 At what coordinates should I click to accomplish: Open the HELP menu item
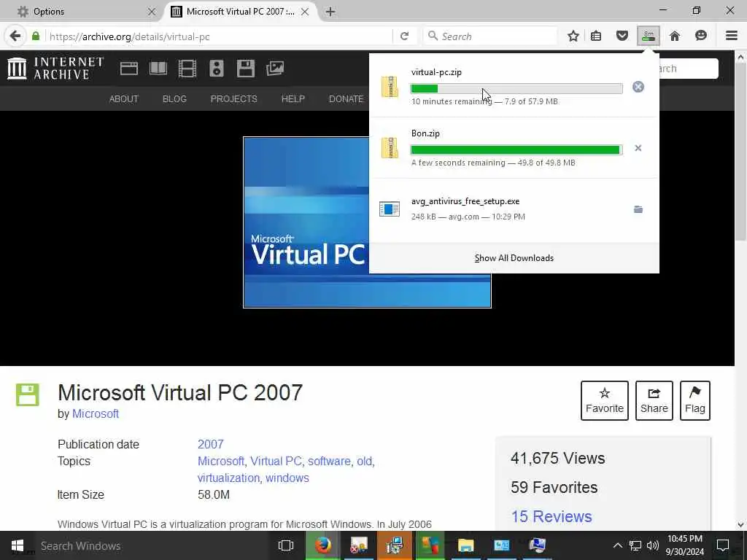(x=293, y=98)
